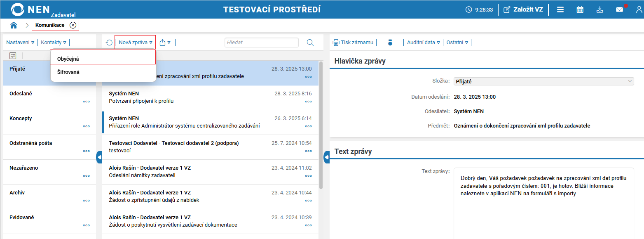Open mail notifications via envelope icon
This screenshot has height=239, width=644.
[620, 9]
